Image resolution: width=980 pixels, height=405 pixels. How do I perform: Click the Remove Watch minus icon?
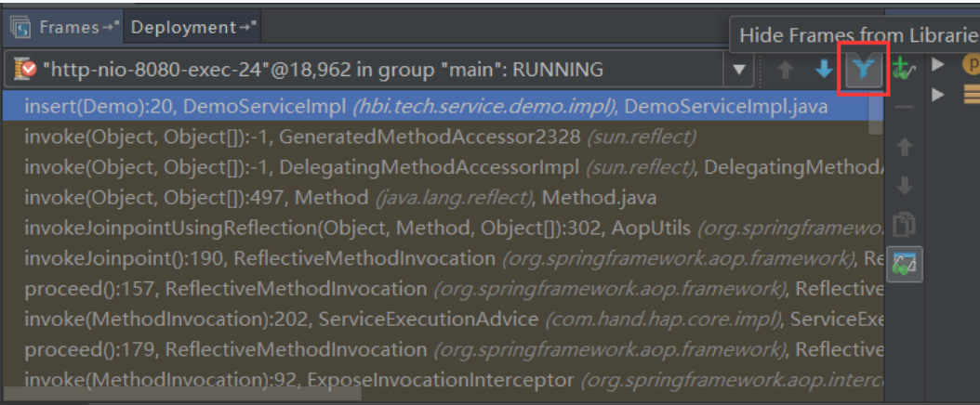[x=904, y=107]
